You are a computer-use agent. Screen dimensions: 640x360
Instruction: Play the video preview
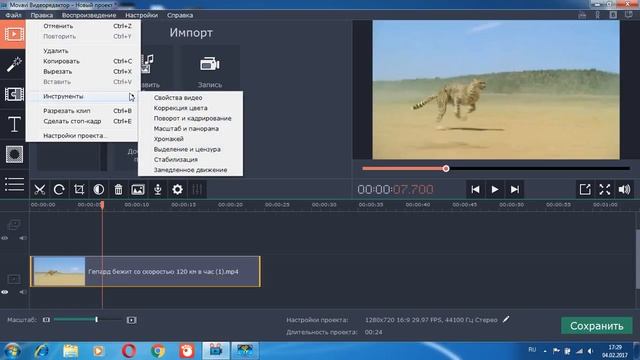coord(495,189)
